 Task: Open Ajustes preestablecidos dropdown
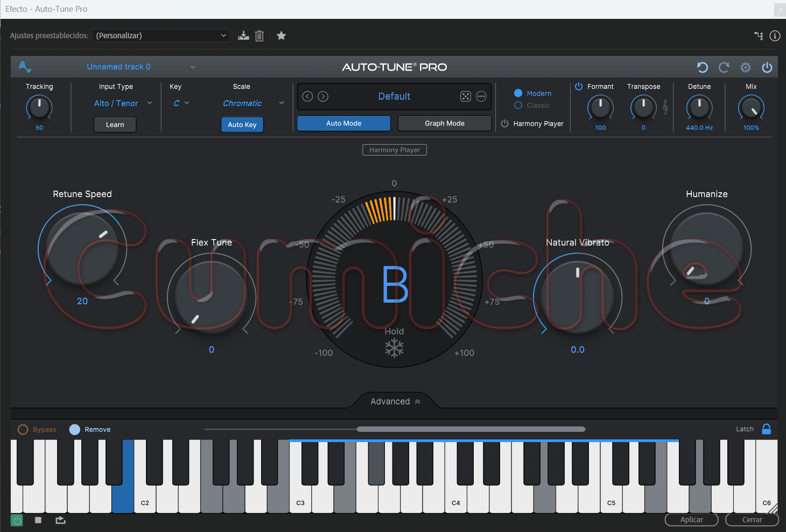[x=161, y=36]
